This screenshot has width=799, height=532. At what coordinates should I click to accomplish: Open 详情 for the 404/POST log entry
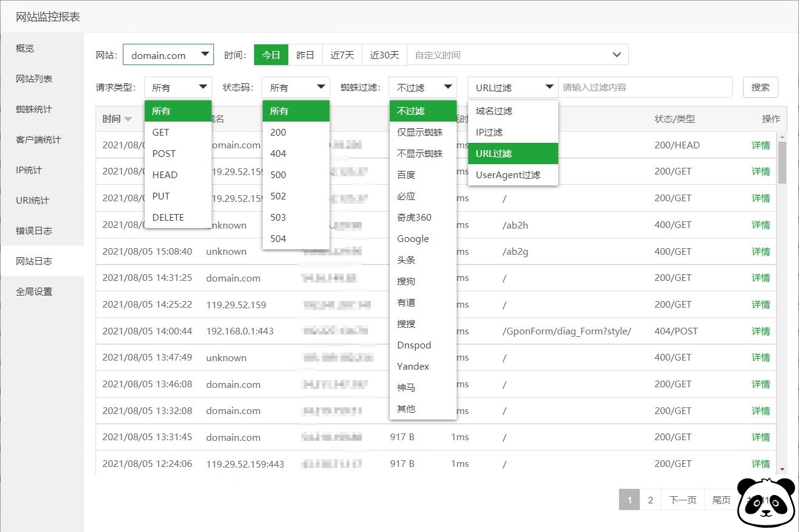(761, 331)
